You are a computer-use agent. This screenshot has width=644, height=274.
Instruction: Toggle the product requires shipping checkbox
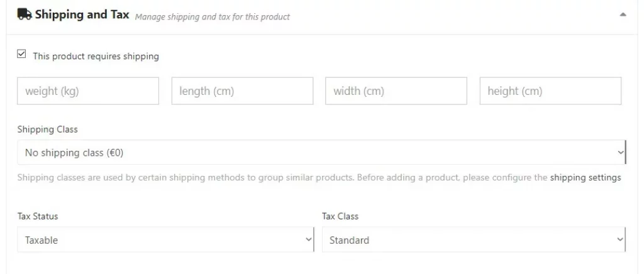pos(22,55)
